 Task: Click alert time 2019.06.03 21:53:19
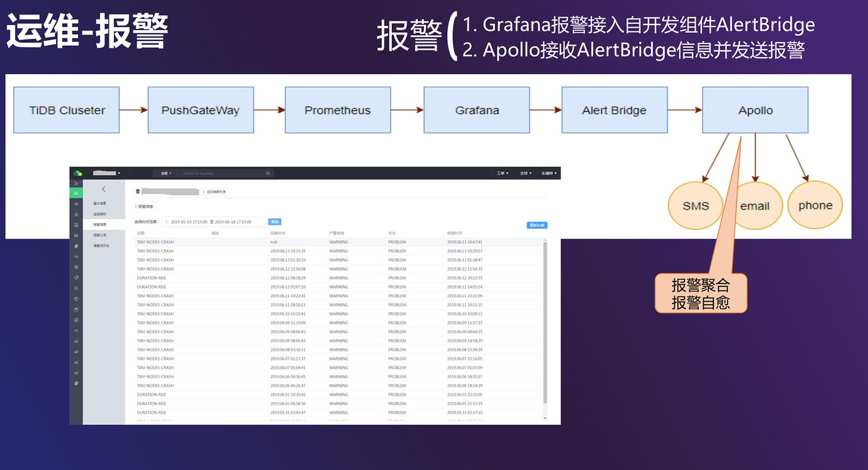click(465, 403)
